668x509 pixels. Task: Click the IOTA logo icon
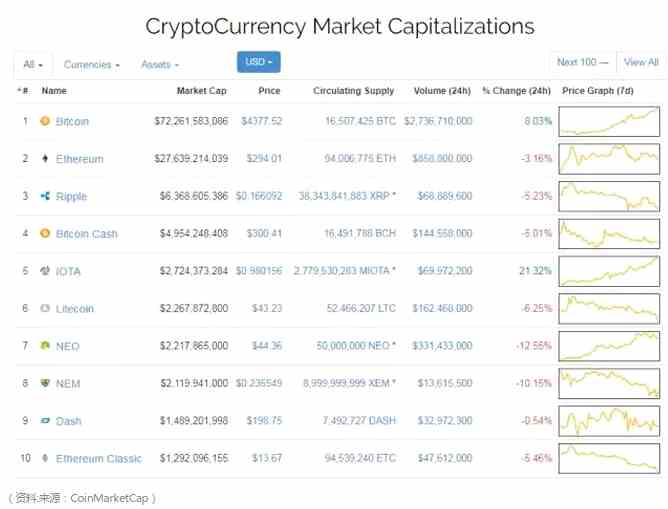coord(44,271)
